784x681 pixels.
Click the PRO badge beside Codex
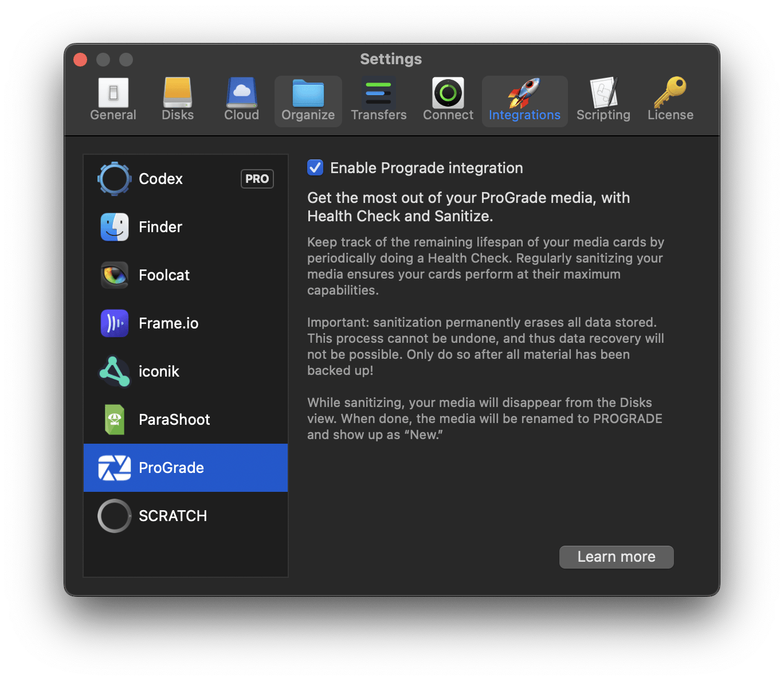257,179
